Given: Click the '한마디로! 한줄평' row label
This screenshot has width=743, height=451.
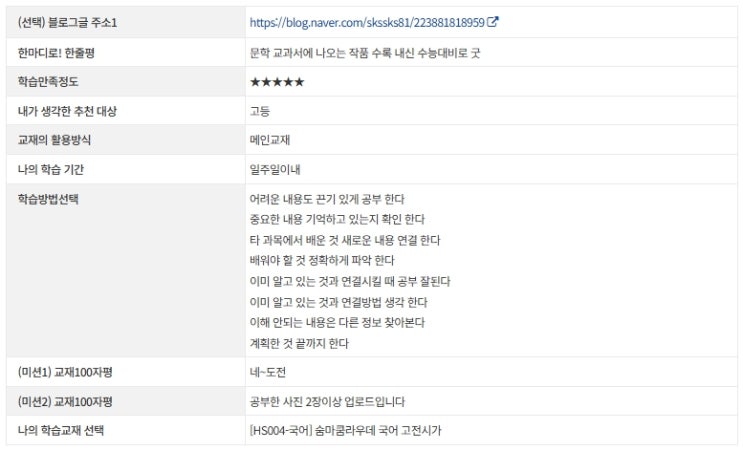Looking at the screenshot, I should 56,53.
